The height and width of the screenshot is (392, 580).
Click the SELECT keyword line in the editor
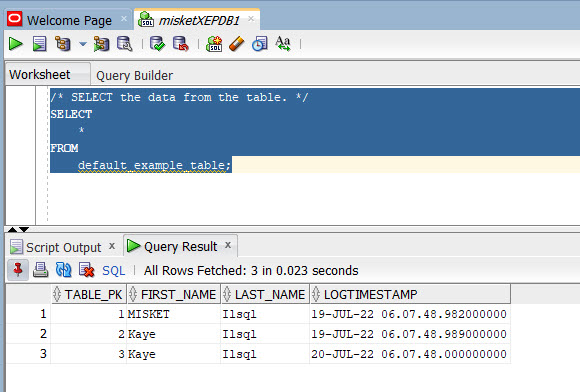(71, 114)
